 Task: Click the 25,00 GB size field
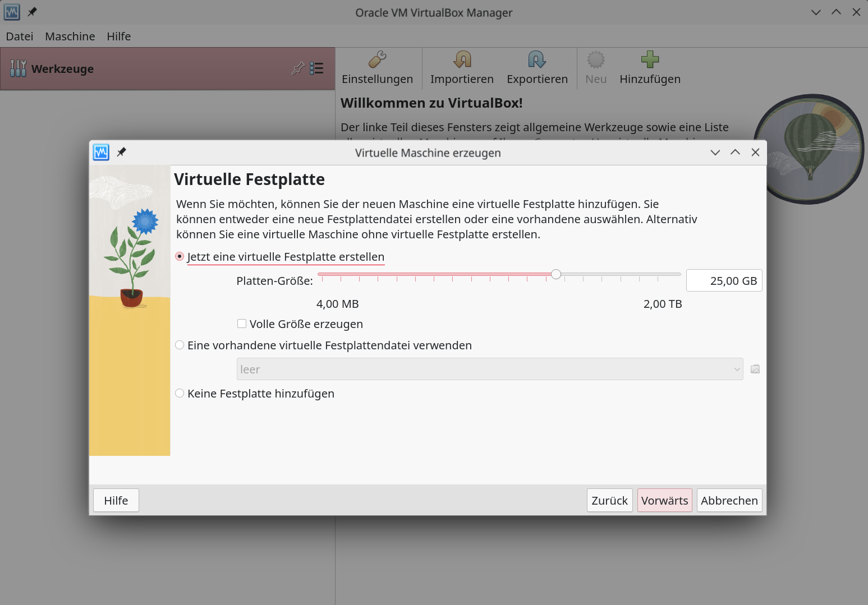(x=724, y=280)
